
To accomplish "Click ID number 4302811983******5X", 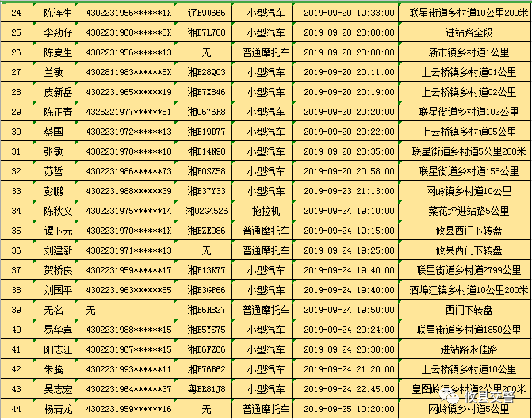I will 129,72.
